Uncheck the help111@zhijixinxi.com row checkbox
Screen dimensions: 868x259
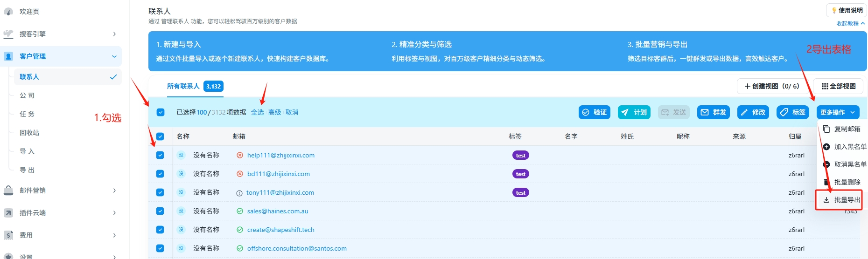(160, 155)
